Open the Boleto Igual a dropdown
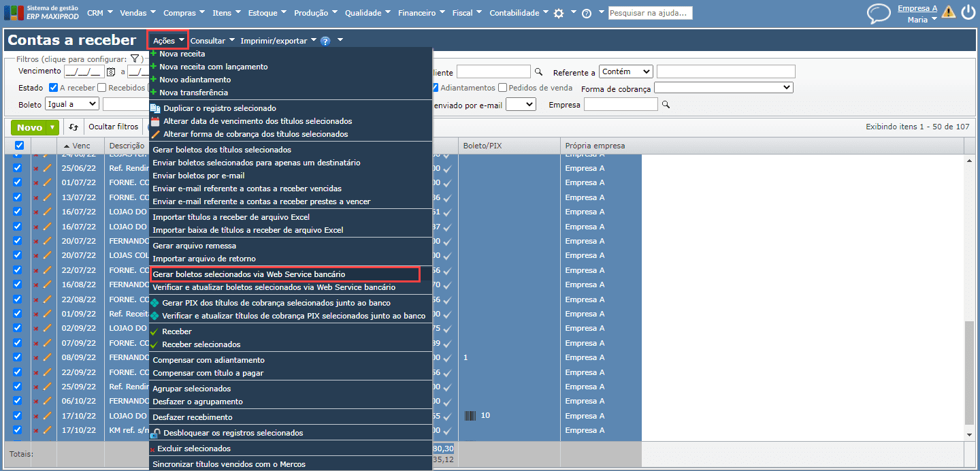Viewport: 980px width, 471px height. pos(72,104)
